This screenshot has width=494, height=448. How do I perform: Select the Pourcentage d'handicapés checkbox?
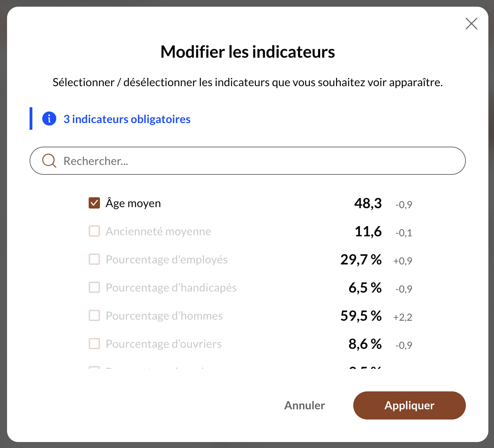pos(94,287)
